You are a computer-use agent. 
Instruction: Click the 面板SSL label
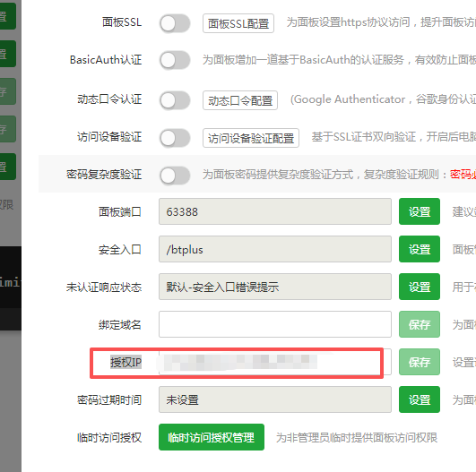pyautogui.click(x=122, y=22)
